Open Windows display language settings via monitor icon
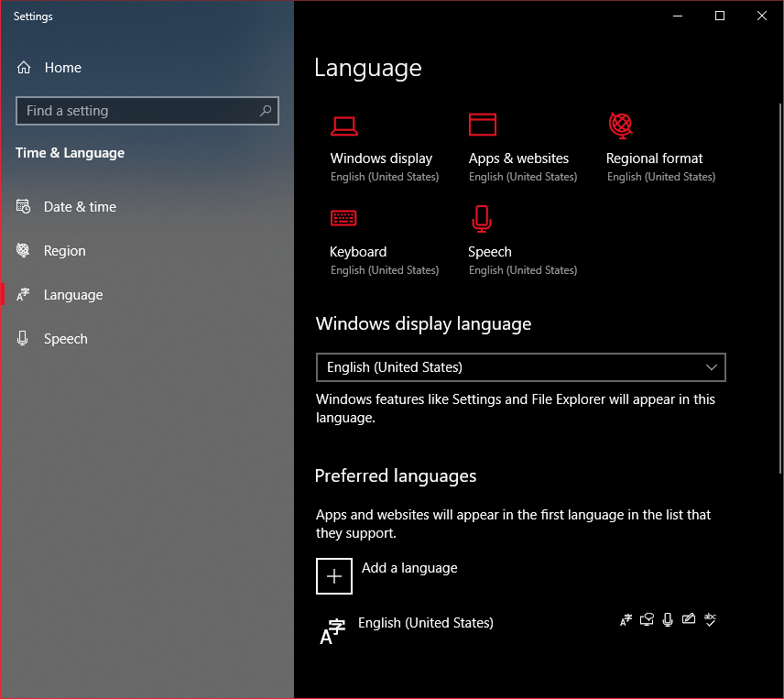 344,126
